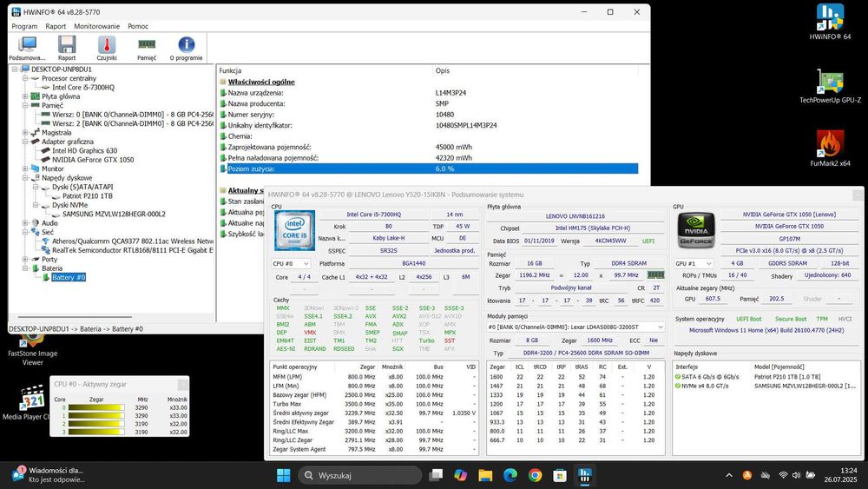
Task: Open the Pomoc menu
Action: pyautogui.click(x=138, y=26)
